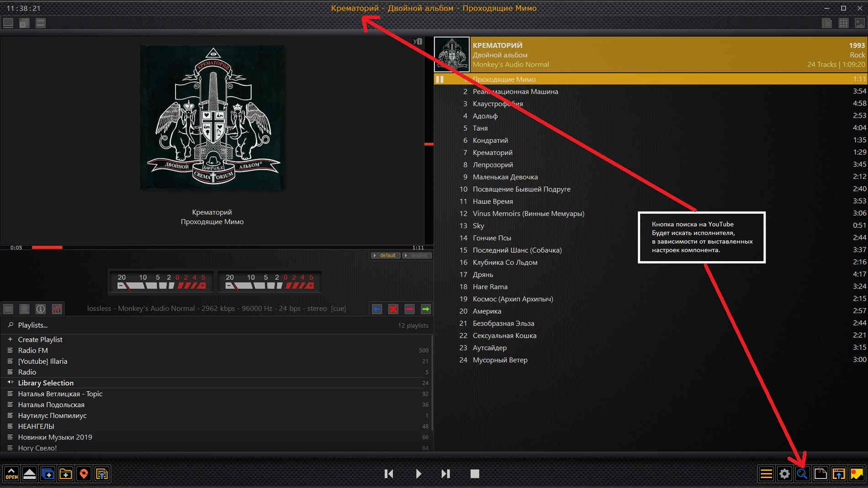The image size is (868, 488).
Task: Click the yellow picture icon
Action: [x=857, y=474]
